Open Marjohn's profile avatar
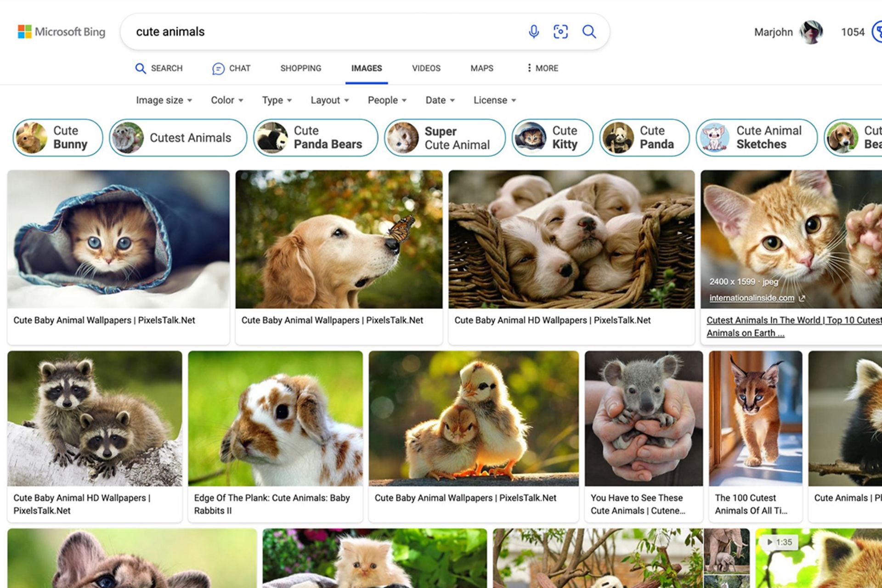The height and width of the screenshot is (588, 882). (811, 32)
